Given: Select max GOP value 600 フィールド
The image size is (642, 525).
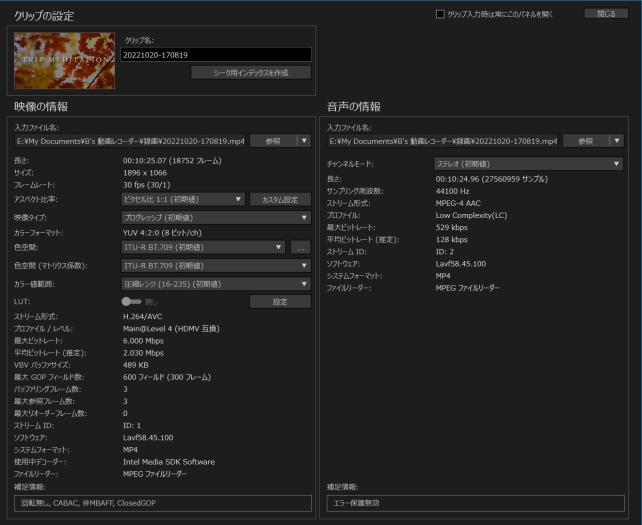Looking at the screenshot, I should click(x=167, y=377).
